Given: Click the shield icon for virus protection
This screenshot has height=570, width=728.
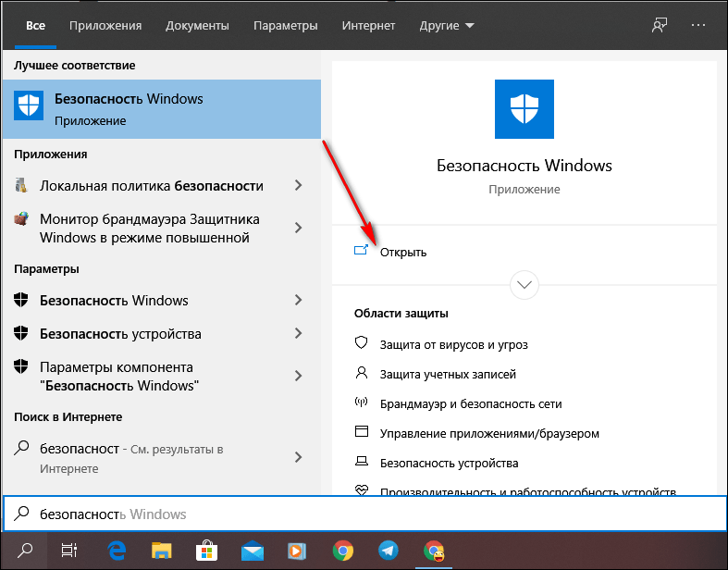Looking at the screenshot, I should pyautogui.click(x=361, y=343).
